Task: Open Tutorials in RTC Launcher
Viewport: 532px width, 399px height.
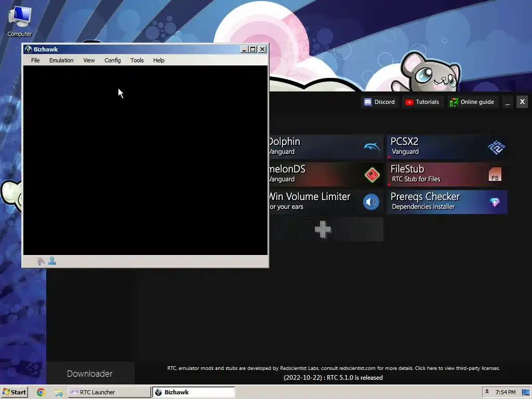Action: (x=422, y=102)
